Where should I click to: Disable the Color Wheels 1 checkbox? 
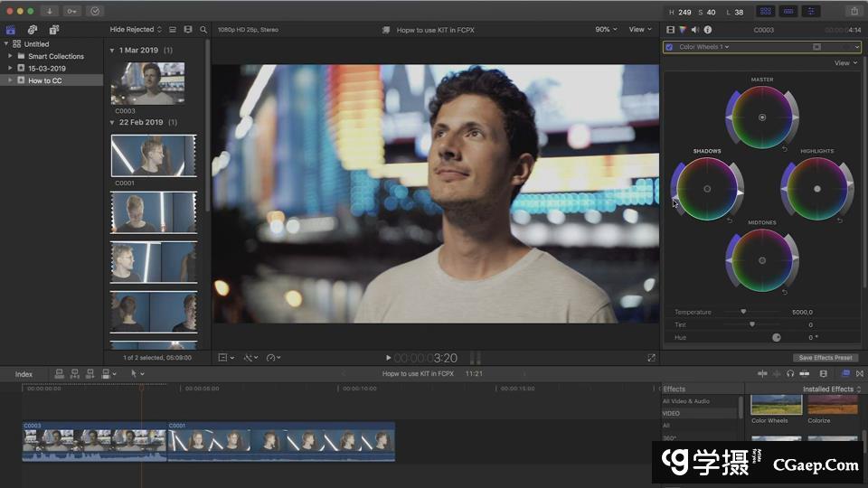(x=669, y=47)
